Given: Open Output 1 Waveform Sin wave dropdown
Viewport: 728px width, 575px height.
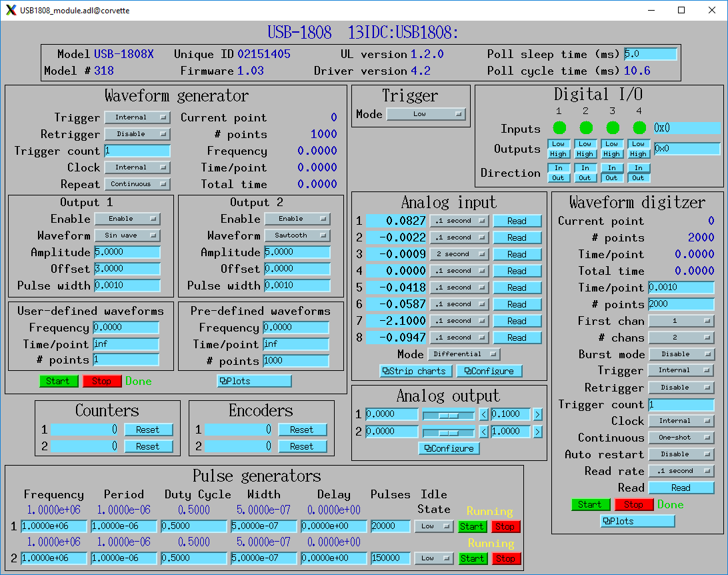Looking at the screenshot, I should coord(127,235).
